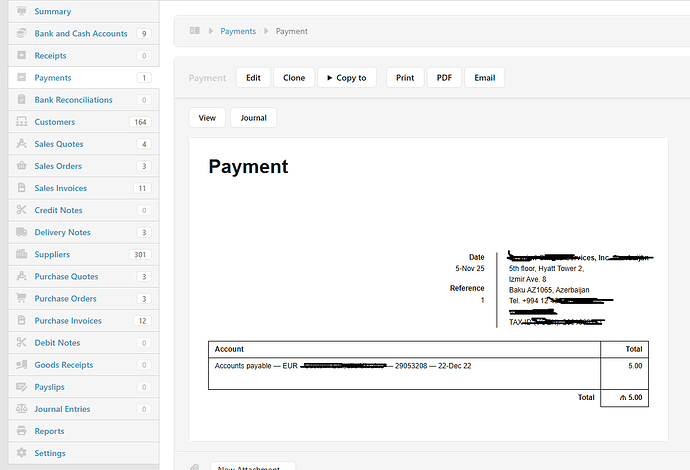Open the Purchase Quotes link

66,276
